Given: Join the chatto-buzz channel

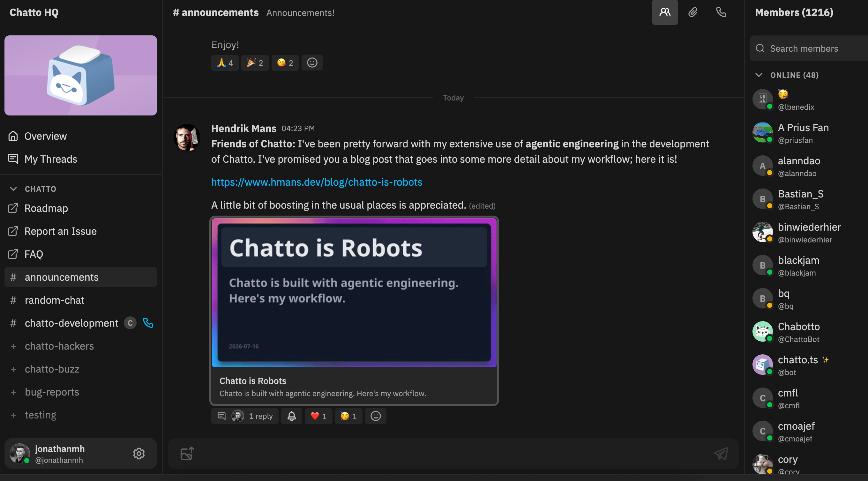Looking at the screenshot, I should [x=81, y=369].
